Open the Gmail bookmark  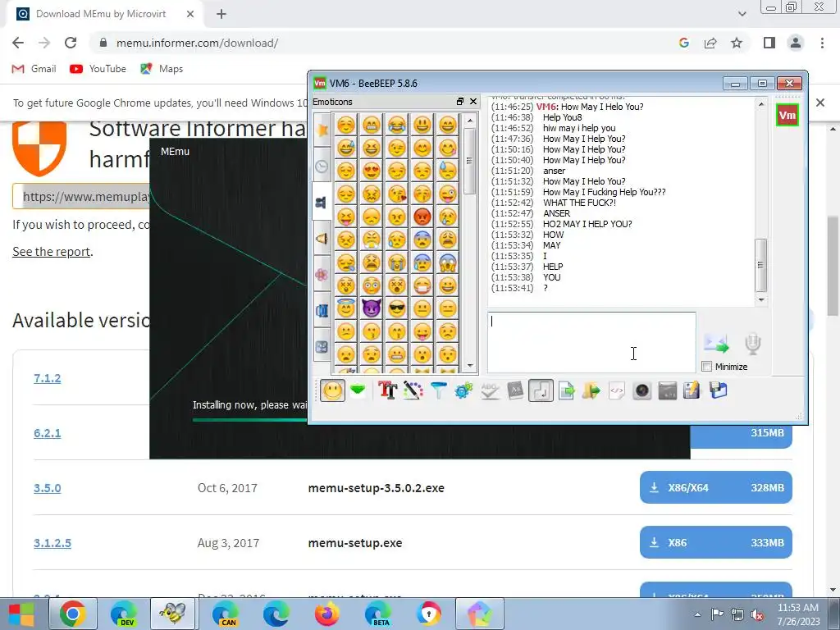[34, 69]
